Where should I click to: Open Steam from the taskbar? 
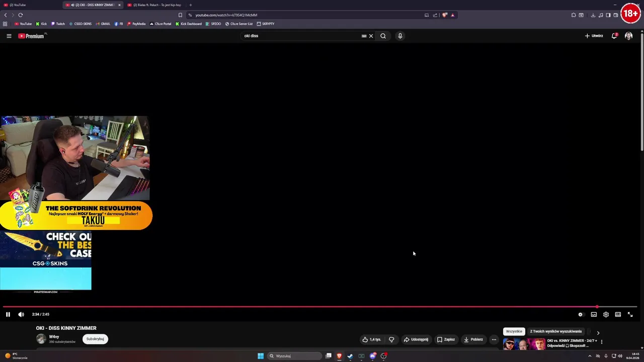click(350, 356)
